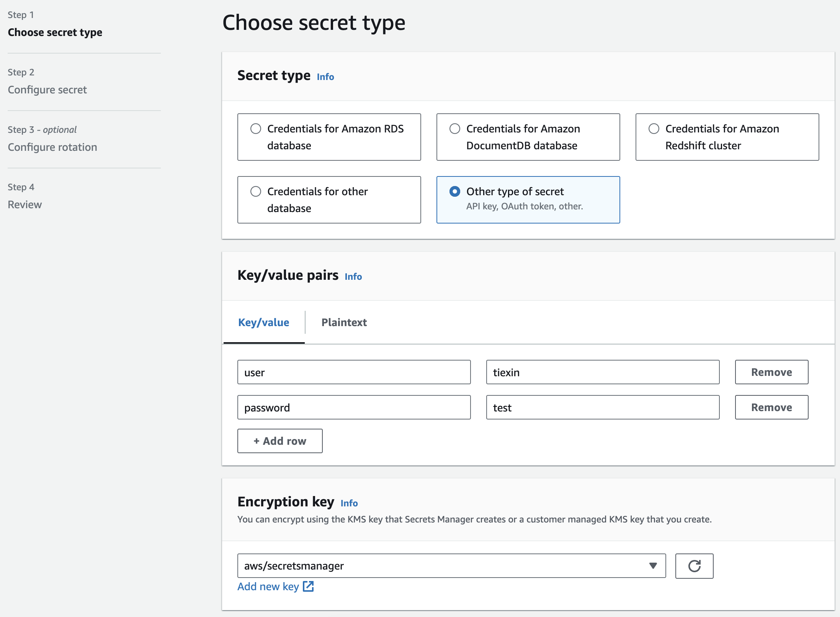
Task: Click the Add new key link
Action: click(268, 586)
